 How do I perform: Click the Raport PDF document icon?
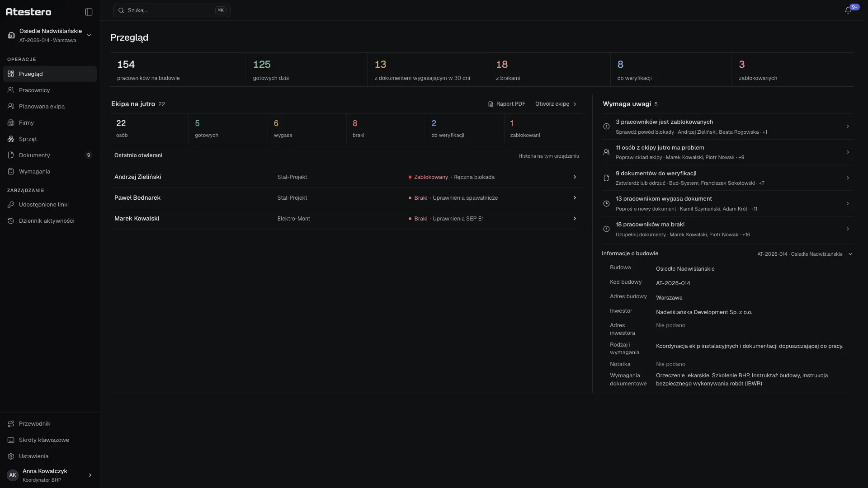click(x=491, y=104)
